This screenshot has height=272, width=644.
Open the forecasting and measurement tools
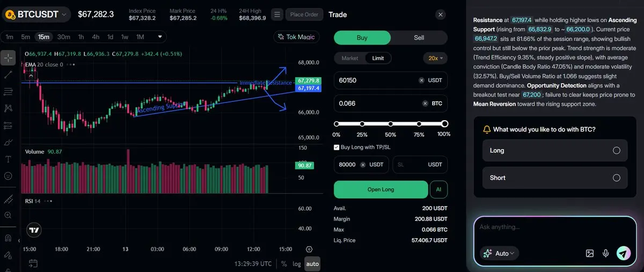pyautogui.click(x=8, y=126)
